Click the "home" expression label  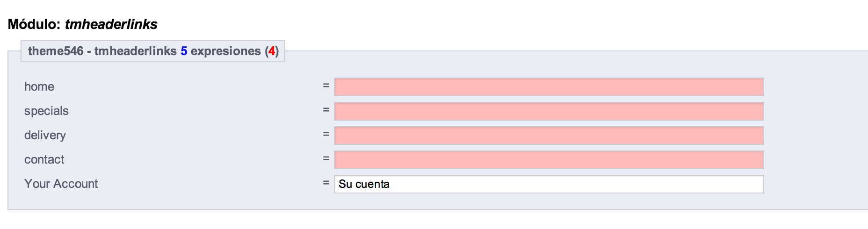39,87
